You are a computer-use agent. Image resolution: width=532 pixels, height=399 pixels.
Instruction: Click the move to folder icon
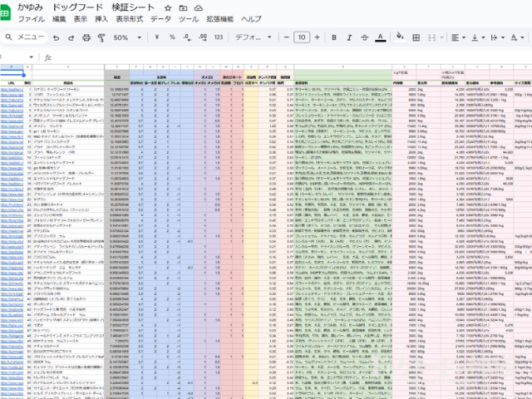pyautogui.click(x=183, y=7)
